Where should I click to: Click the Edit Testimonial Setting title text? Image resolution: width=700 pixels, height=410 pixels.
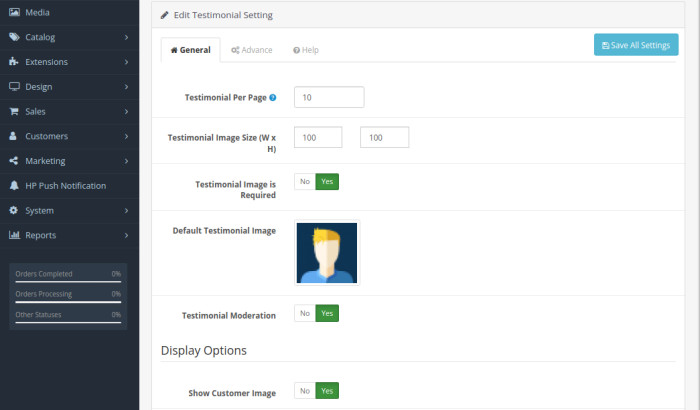click(x=223, y=15)
